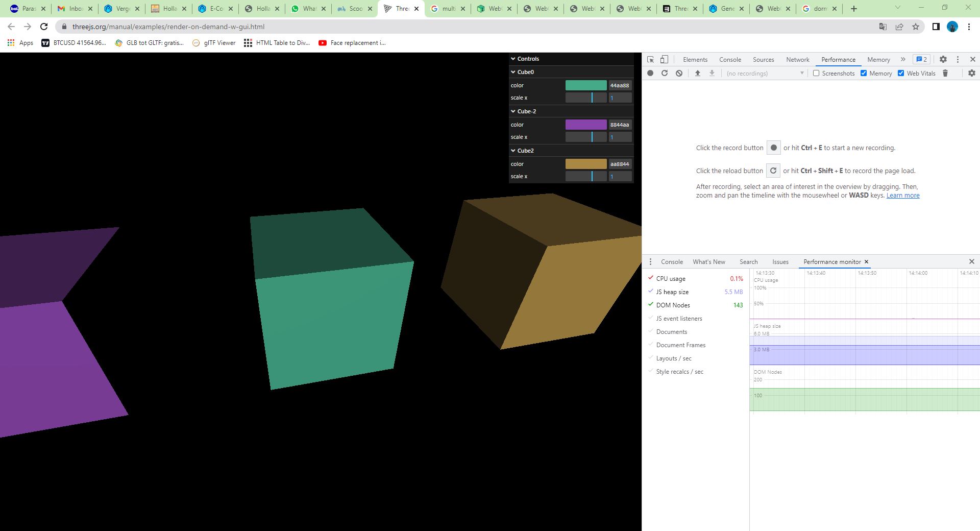Bookmark this page with the star icon
Screen dimensions: 980x531
coord(916,27)
